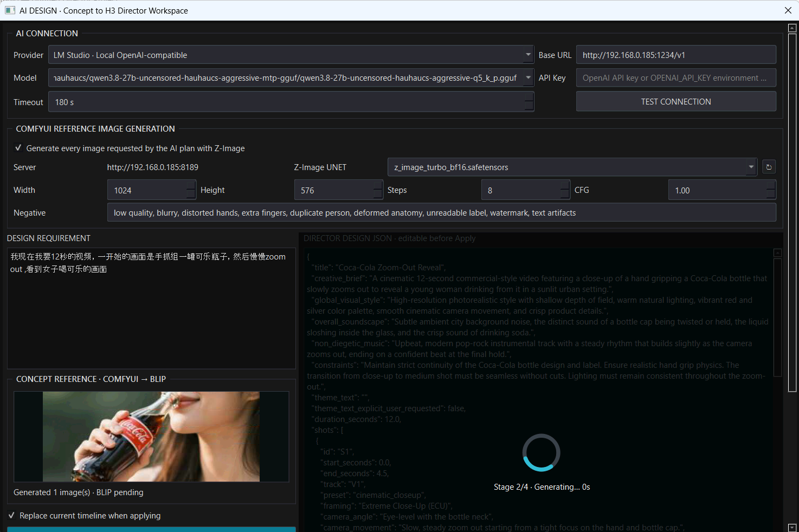Adjust Timeout spinner arrows
This screenshot has width=799, height=532.
click(529, 102)
